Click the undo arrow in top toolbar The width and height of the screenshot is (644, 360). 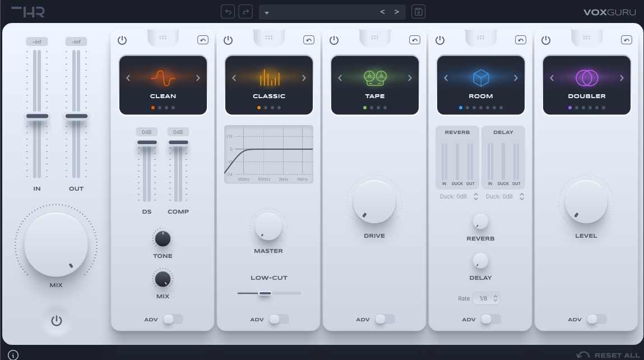tap(228, 12)
